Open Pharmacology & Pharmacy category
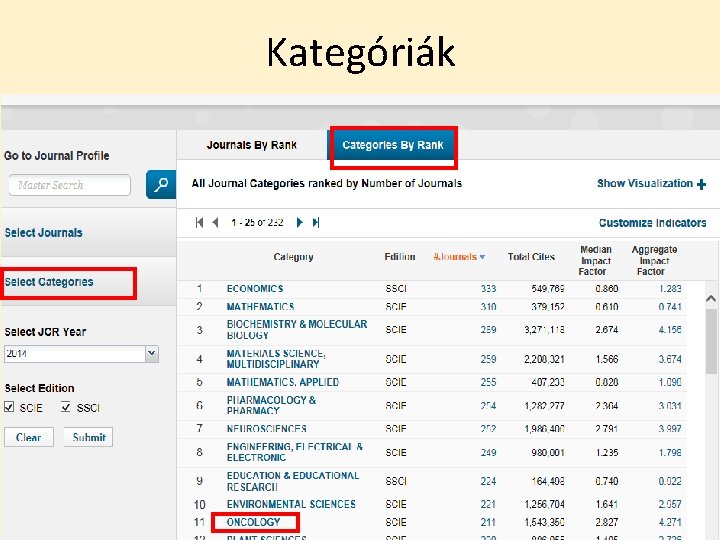The width and height of the screenshot is (720, 540). [x=271, y=405]
